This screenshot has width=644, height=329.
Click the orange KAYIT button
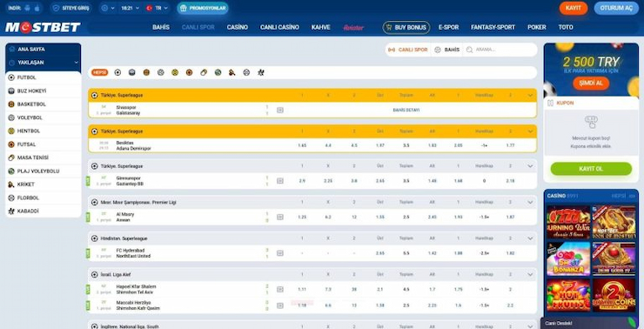(574, 8)
